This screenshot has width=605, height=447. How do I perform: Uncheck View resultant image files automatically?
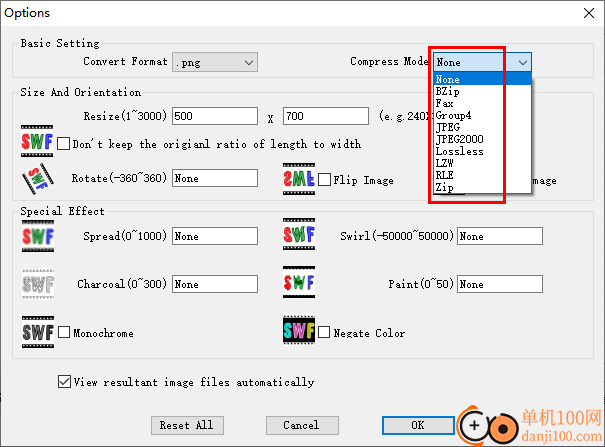[64, 381]
